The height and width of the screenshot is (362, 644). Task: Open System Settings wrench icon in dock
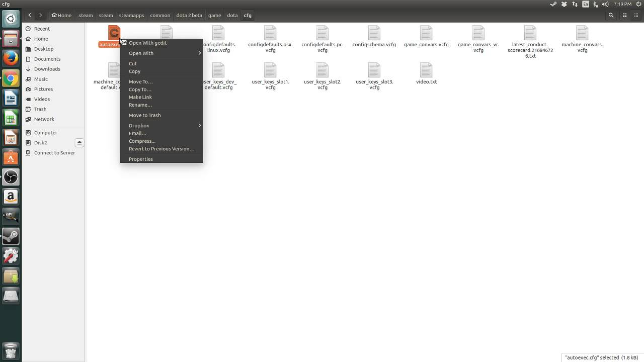tap(11, 256)
